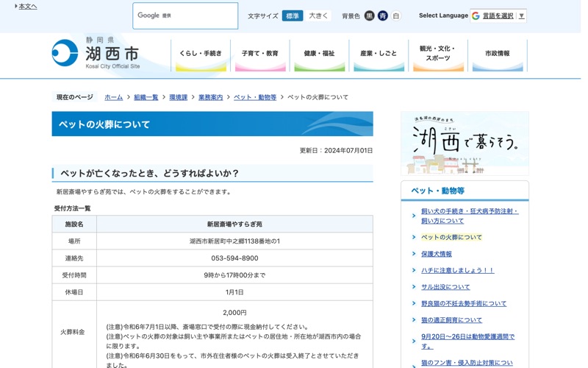Click the 新居斎場やすらぎ苑 table header
This screenshot has height=368, width=588.
point(234,224)
